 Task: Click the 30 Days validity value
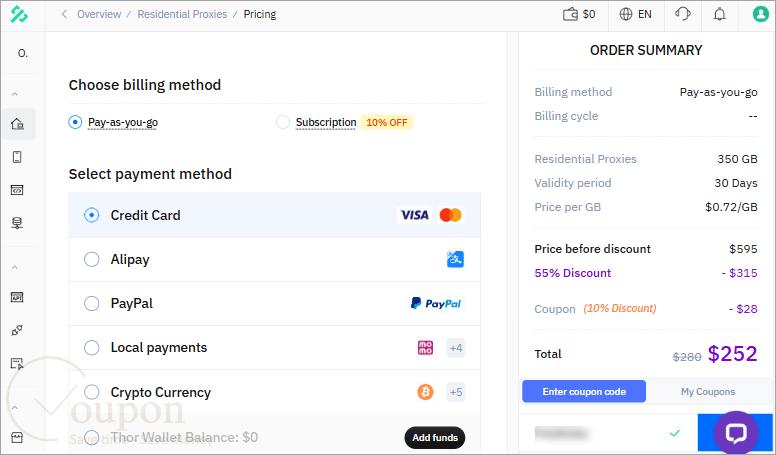735,183
